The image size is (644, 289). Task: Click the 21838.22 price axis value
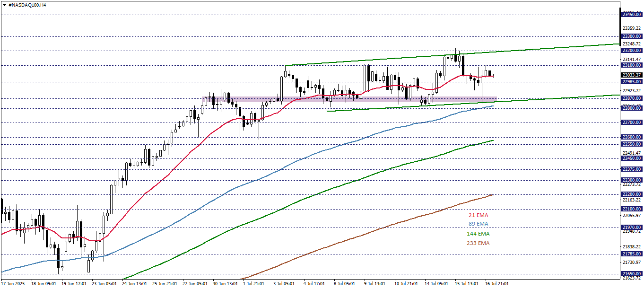(632, 247)
